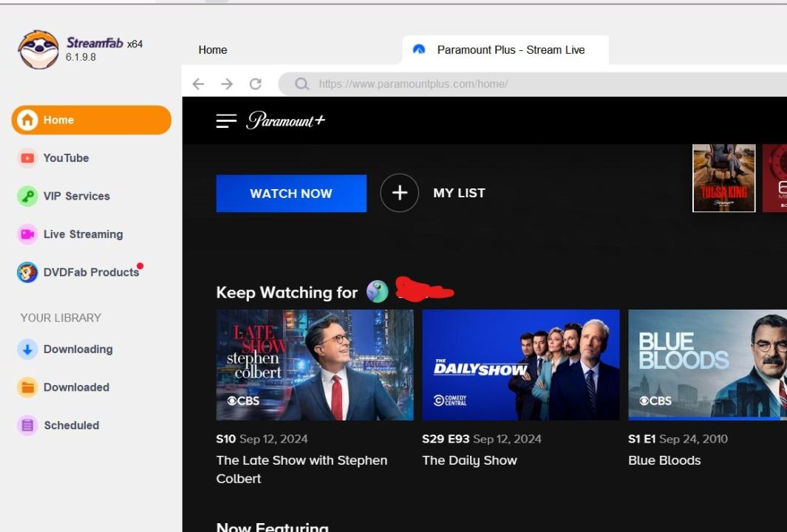Click the StreamFab sloth logo
This screenshot has width=787, height=532.
click(38, 50)
